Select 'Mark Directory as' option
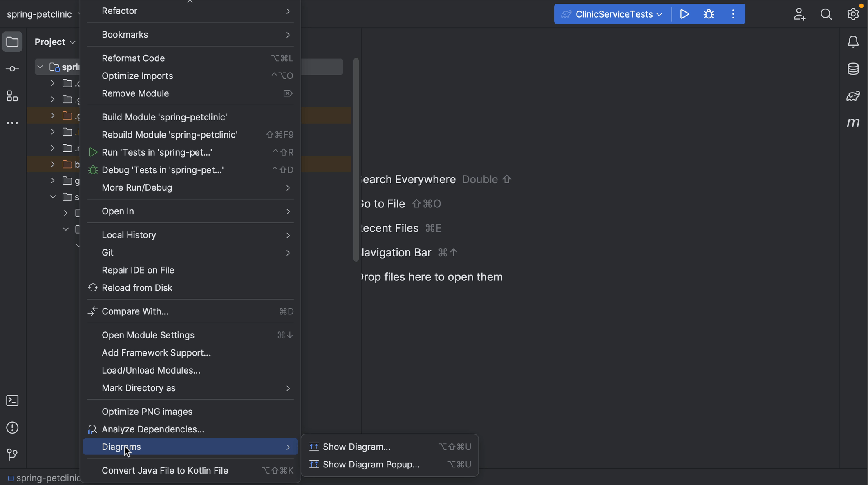The height and width of the screenshot is (485, 868). click(138, 389)
